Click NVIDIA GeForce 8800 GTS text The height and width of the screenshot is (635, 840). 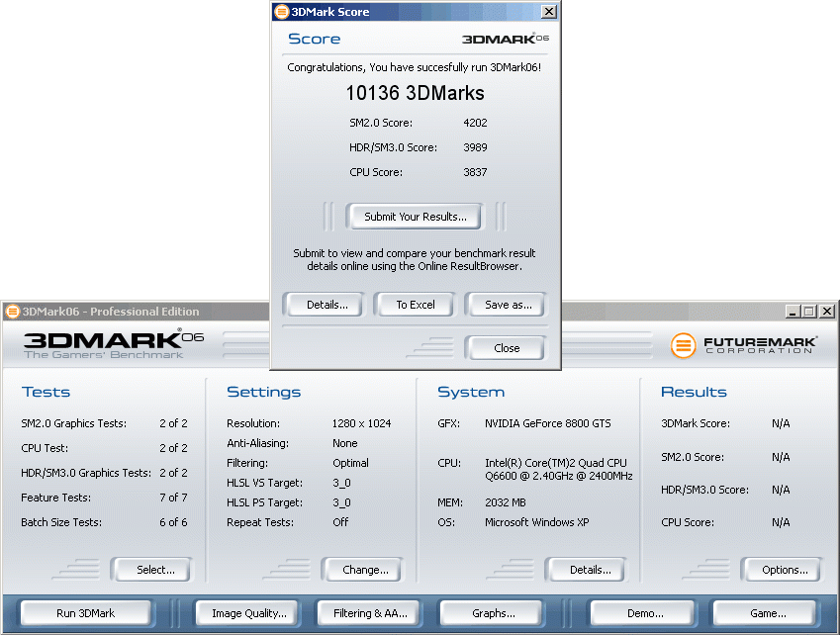(547, 423)
